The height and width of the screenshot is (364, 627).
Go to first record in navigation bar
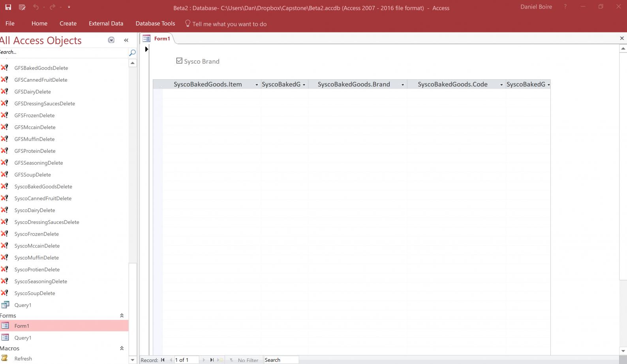tap(163, 360)
